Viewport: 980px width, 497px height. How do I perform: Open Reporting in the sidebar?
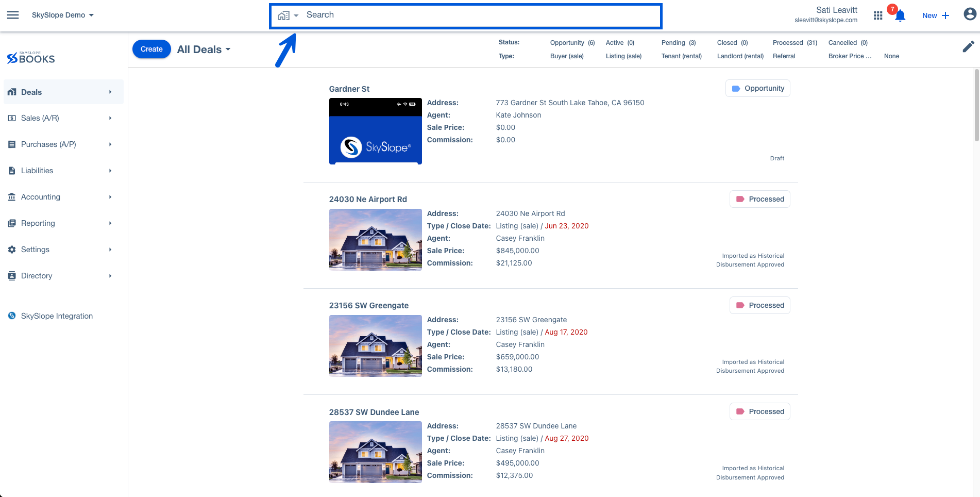click(x=63, y=223)
